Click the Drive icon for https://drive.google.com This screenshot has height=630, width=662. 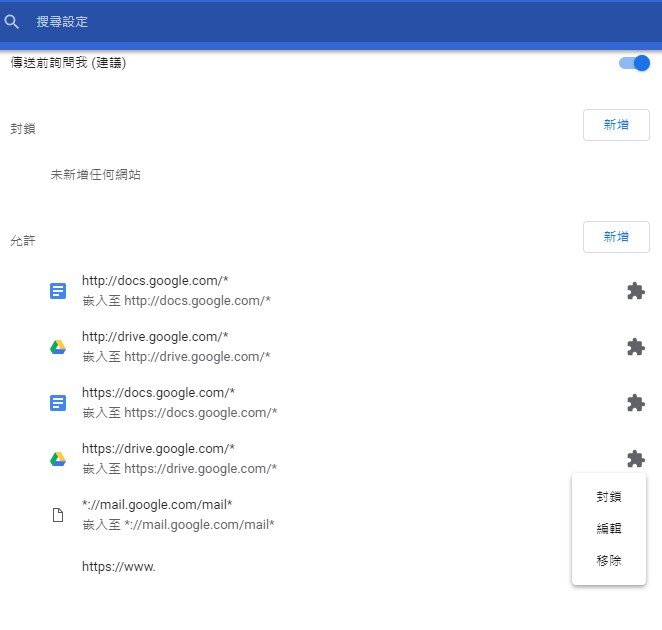tap(58, 459)
